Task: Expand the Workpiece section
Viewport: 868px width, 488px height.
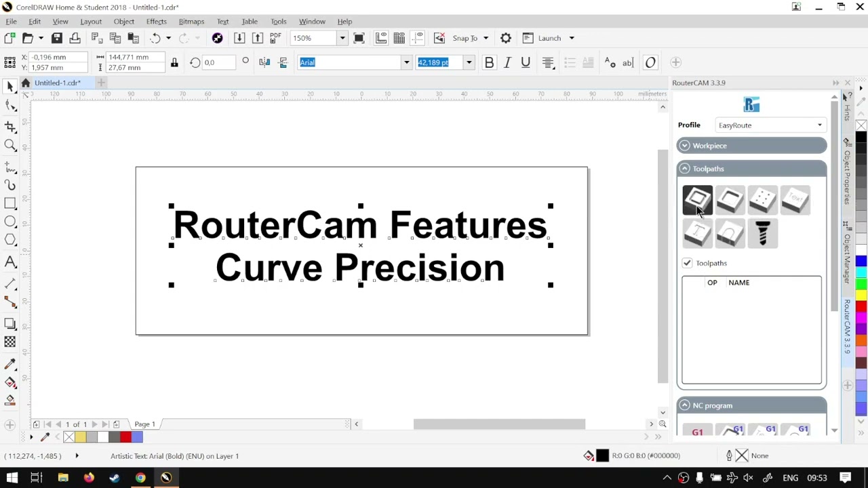Action: point(751,146)
